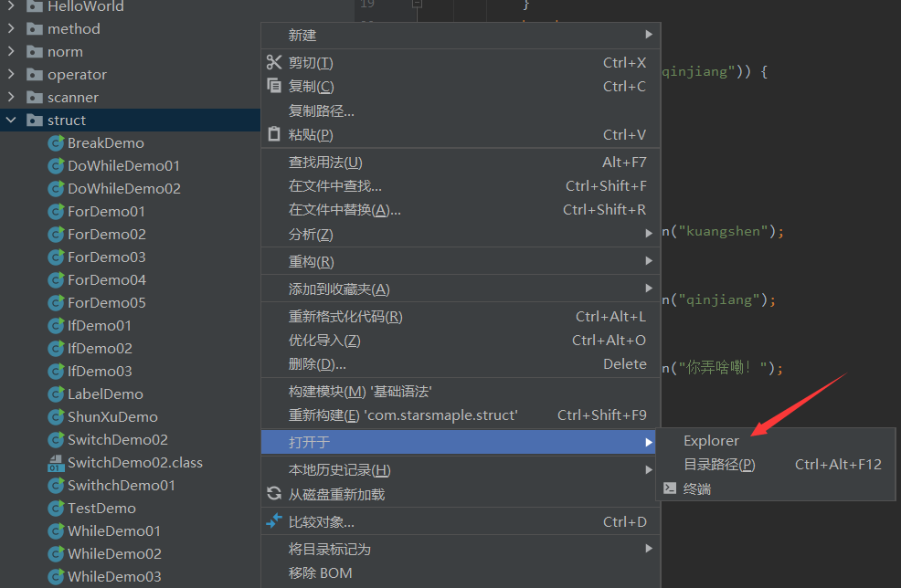Choose 优化导入(Z) menu entry
This screenshot has height=588, width=901.
tap(461, 341)
